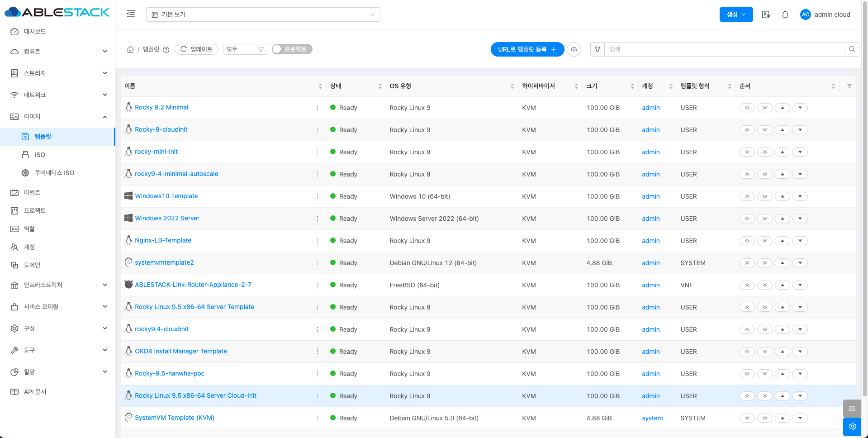Open the settings gear at bottom right

click(x=852, y=426)
